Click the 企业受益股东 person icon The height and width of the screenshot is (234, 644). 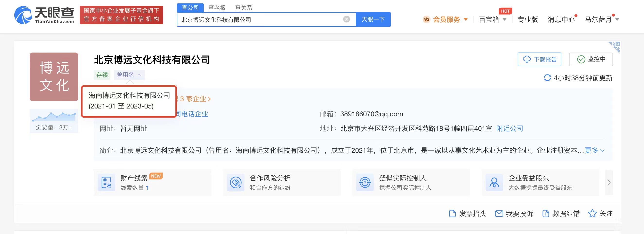(494, 182)
